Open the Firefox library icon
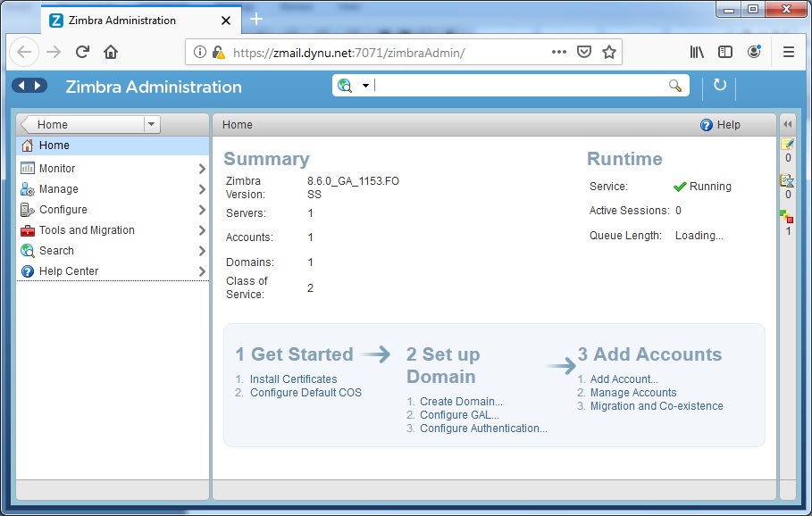The height and width of the screenshot is (516, 812). (697, 52)
